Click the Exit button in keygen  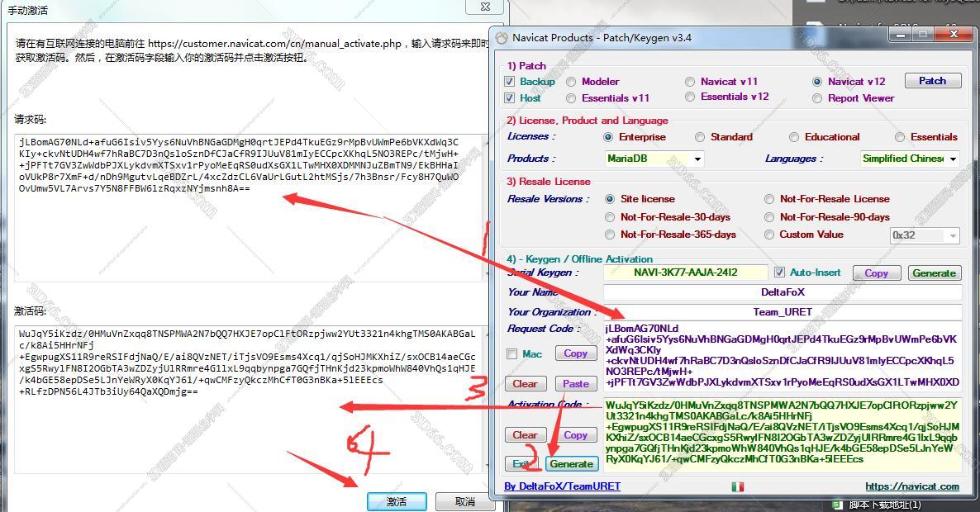[521, 463]
